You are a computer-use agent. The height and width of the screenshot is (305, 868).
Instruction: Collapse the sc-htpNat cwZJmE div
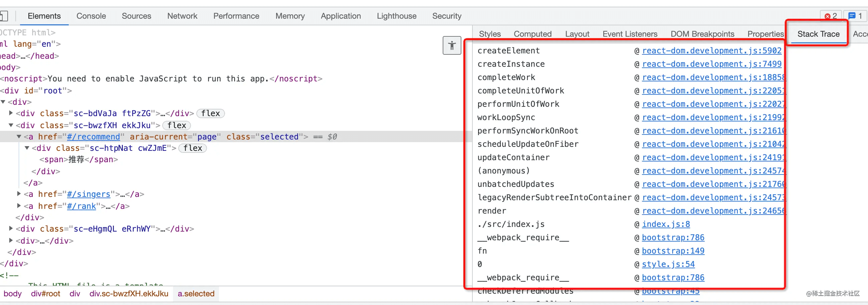pyautogui.click(x=27, y=148)
